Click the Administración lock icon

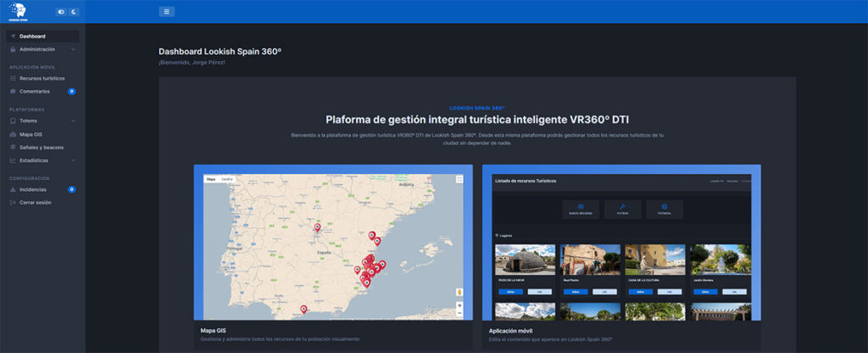[13, 49]
